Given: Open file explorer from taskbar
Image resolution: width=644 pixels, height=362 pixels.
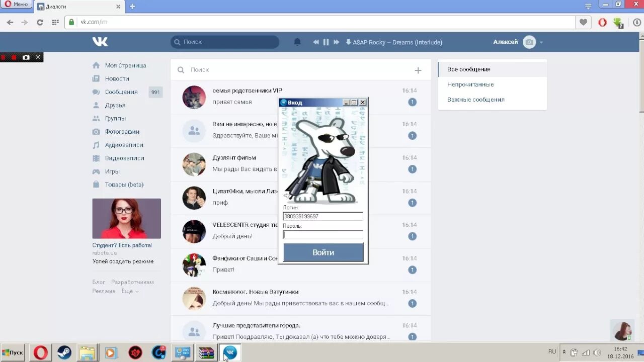Looking at the screenshot, I should [x=88, y=352].
